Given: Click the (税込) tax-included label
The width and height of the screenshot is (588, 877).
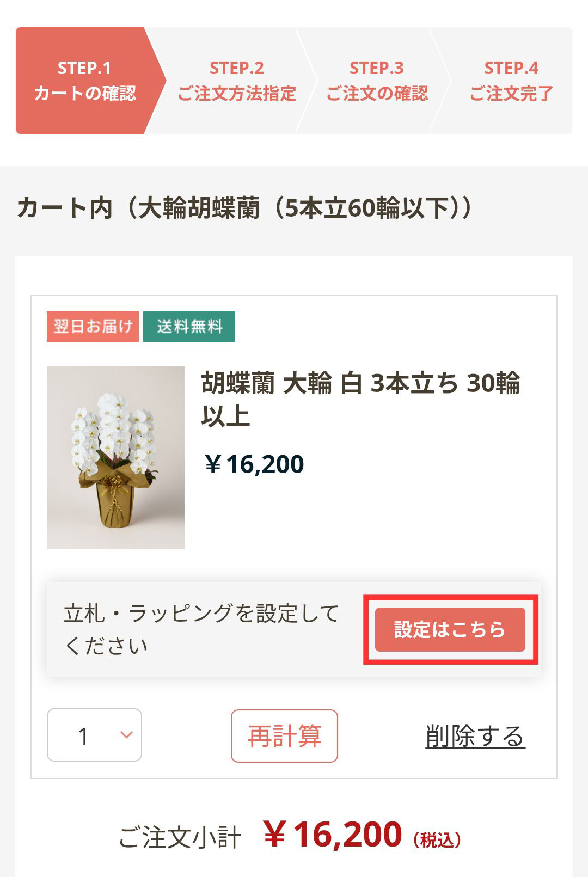Looking at the screenshot, I should coord(437,840).
